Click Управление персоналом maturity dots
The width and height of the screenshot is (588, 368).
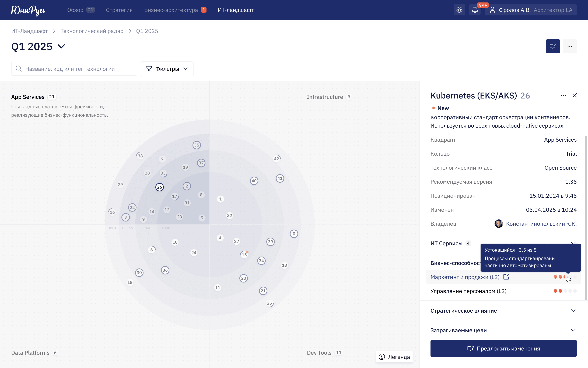point(565,291)
